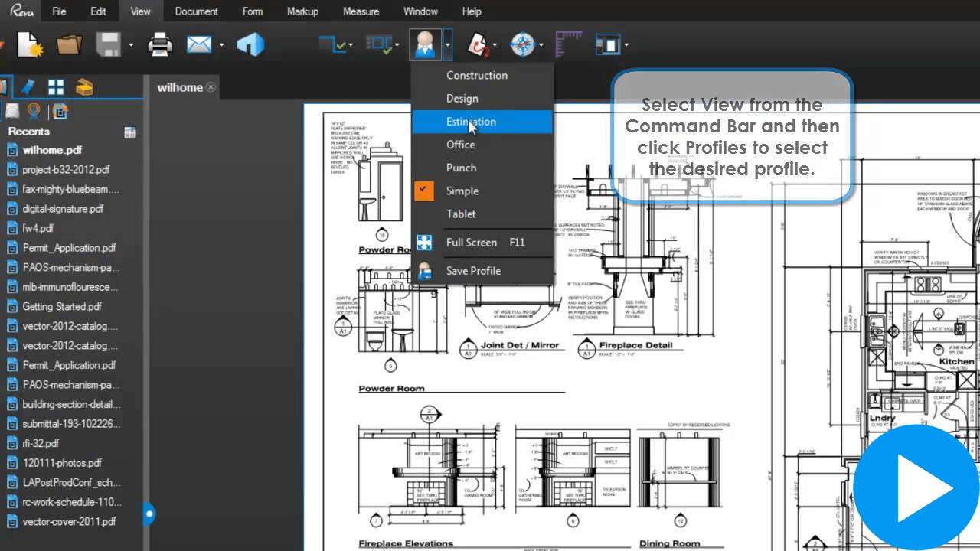This screenshot has width=980, height=551.
Task: Select the Profiles icon in the command bar
Action: (426, 44)
